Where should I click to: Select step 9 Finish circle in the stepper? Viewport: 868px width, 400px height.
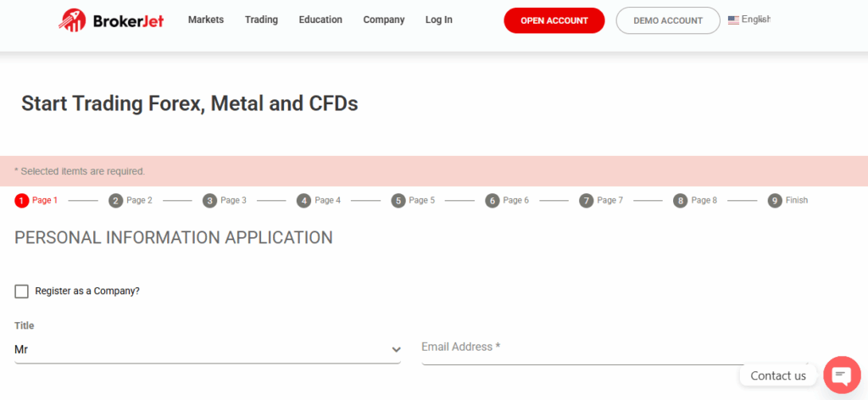(x=775, y=200)
